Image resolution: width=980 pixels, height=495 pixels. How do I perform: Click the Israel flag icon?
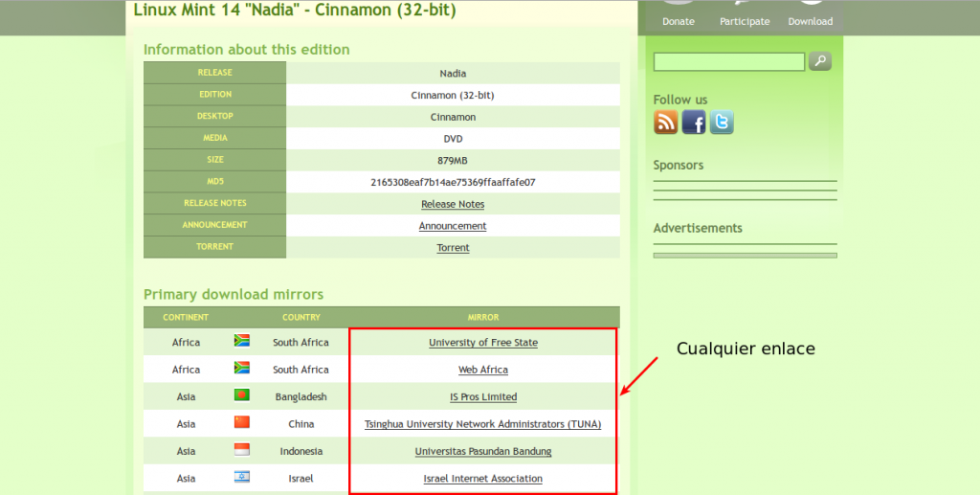tap(242, 476)
